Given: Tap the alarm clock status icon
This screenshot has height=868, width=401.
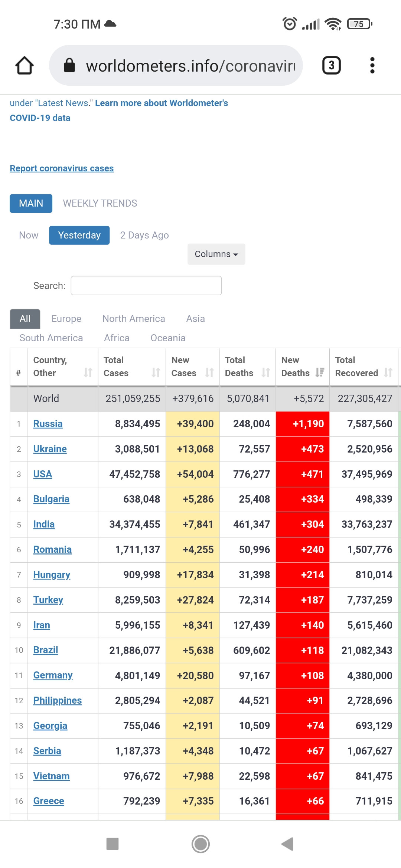Looking at the screenshot, I should click(x=290, y=24).
